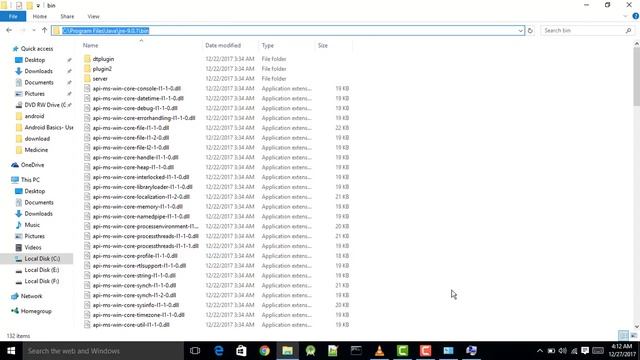Launch Google Chrome from taskbar
The image size is (640, 360).
pos(264,351)
